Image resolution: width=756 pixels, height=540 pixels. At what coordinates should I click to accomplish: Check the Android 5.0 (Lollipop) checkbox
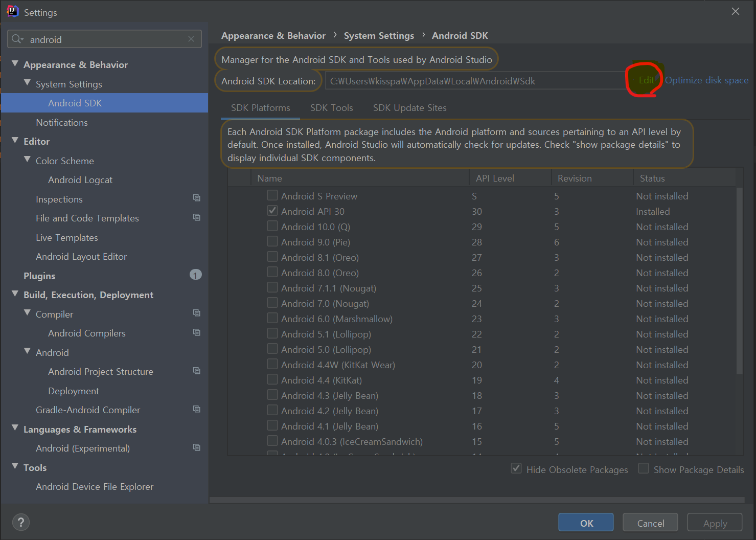coord(272,349)
